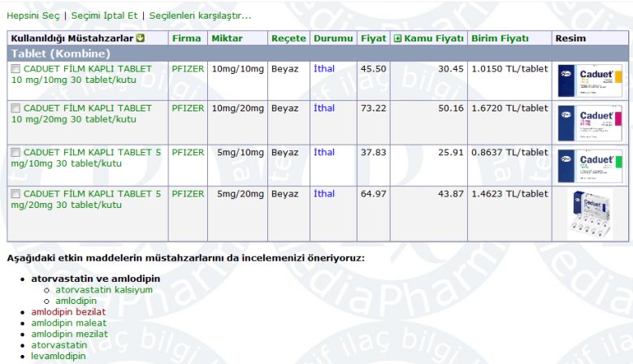Click Seçimi İptal Et link
Screen dimensions: 633x364
point(106,15)
